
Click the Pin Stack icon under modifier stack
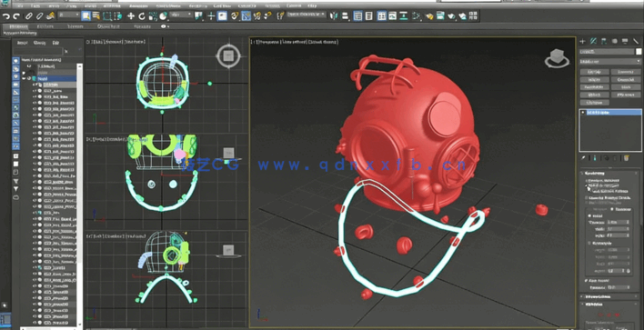pyautogui.click(x=583, y=158)
